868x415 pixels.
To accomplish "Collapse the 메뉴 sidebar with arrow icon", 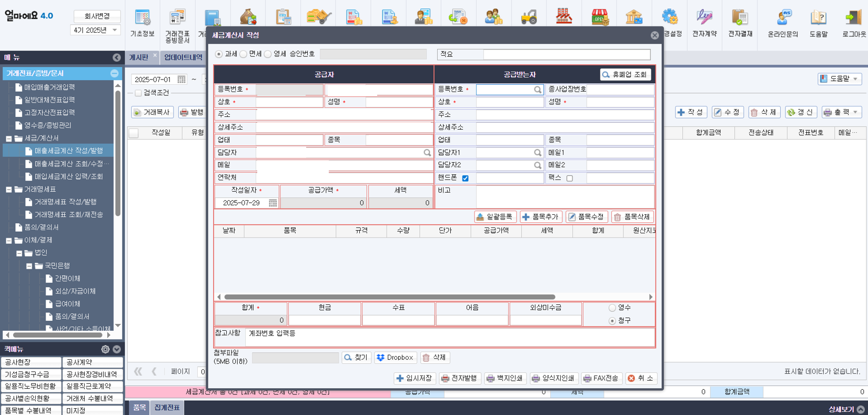I will click(117, 57).
